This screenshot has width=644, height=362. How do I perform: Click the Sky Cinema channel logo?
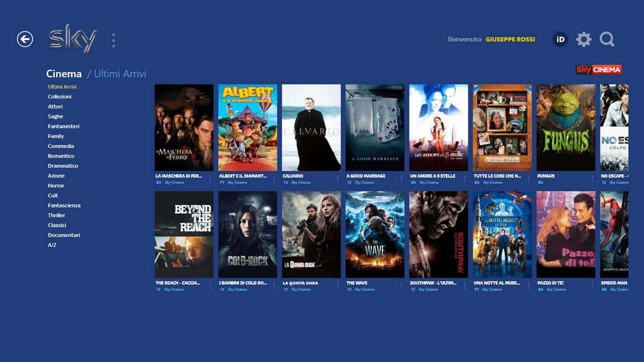coord(598,69)
